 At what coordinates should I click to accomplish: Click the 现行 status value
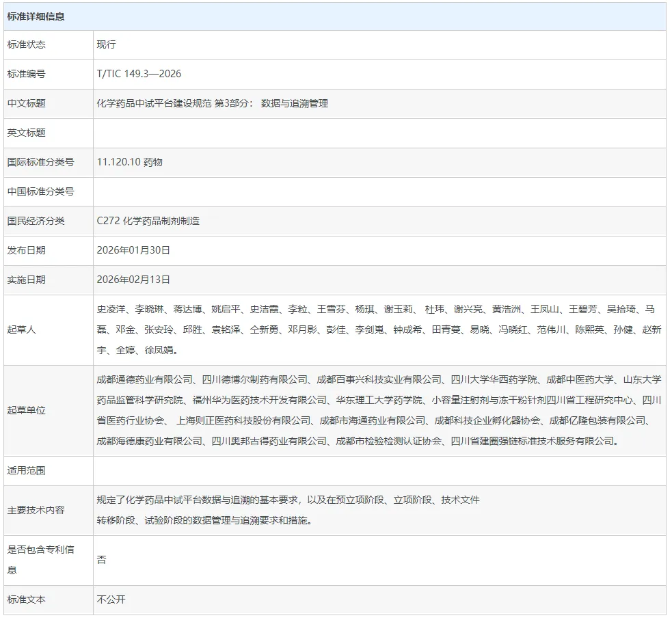click(x=107, y=44)
